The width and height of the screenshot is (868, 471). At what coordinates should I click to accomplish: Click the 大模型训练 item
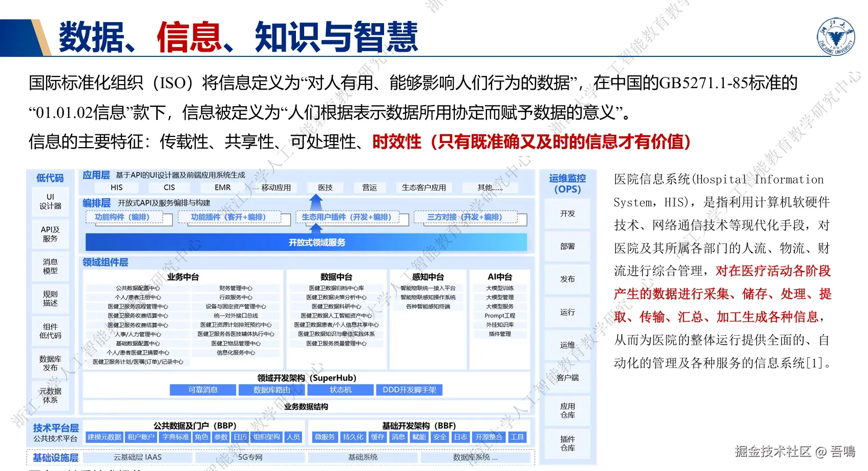point(500,288)
